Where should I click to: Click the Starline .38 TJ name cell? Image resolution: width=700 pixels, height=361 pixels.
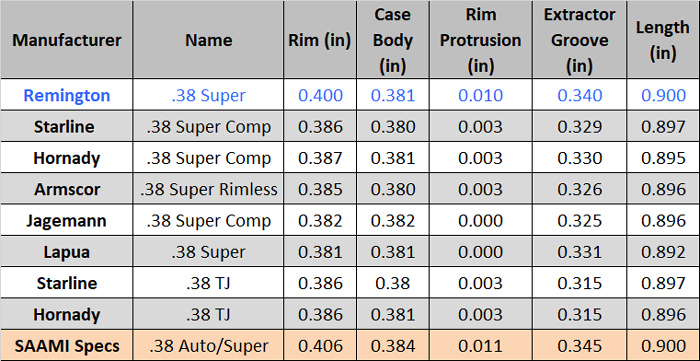pyautogui.click(x=208, y=283)
